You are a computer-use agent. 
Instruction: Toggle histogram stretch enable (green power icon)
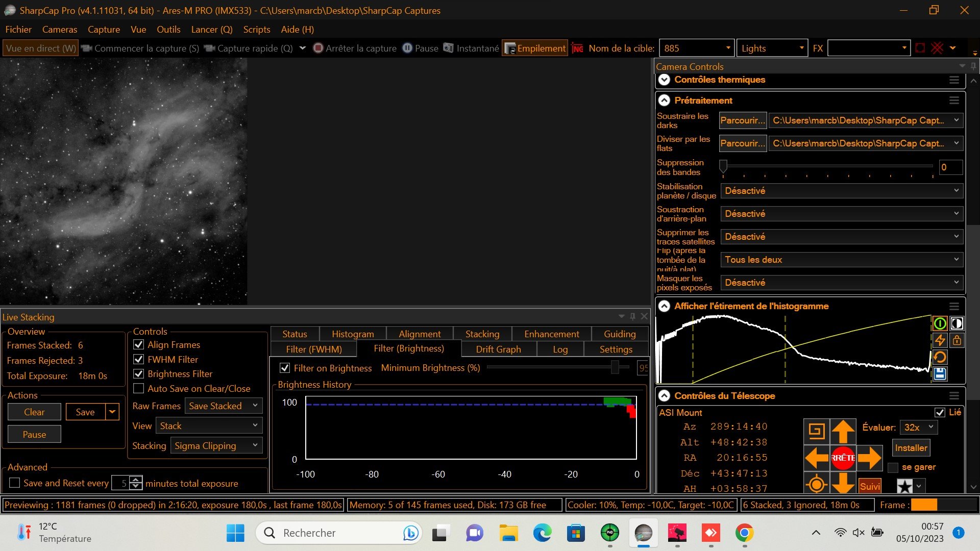pyautogui.click(x=940, y=323)
